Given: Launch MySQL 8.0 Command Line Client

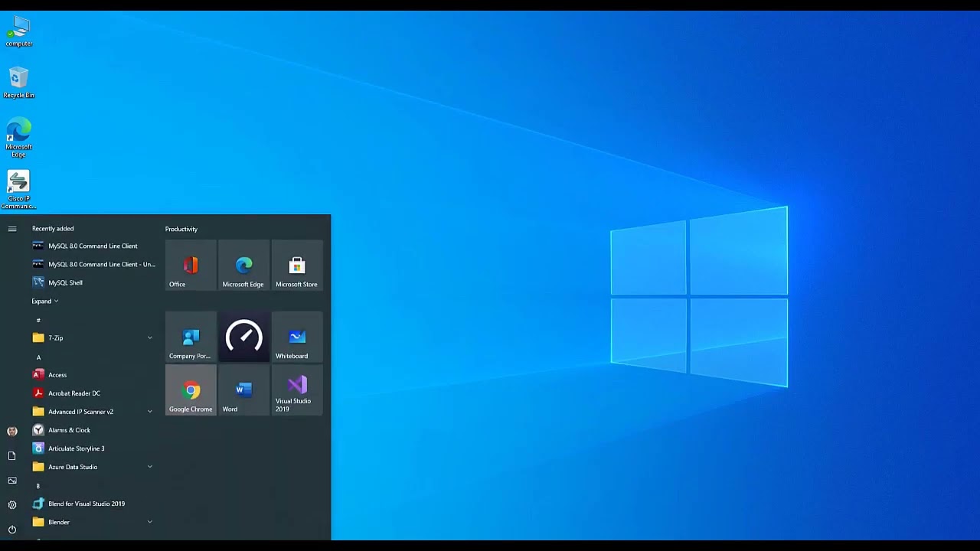Looking at the screenshot, I should point(93,246).
